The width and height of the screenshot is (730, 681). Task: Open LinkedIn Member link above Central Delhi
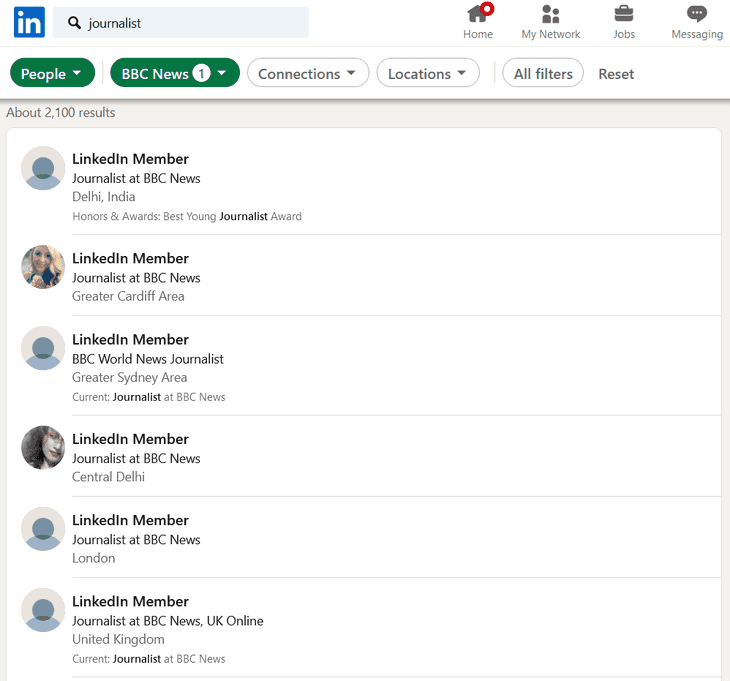[x=130, y=439]
